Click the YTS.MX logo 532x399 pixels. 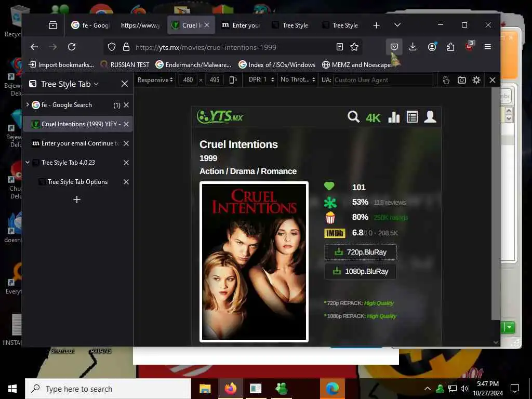[220, 116]
